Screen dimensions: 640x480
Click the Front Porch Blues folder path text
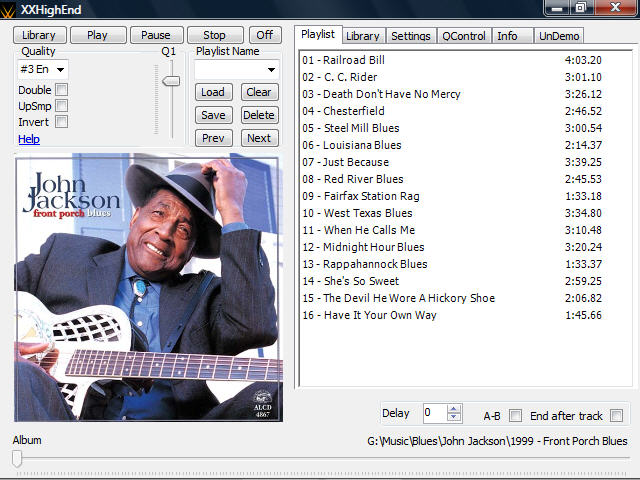[x=497, y=441]
